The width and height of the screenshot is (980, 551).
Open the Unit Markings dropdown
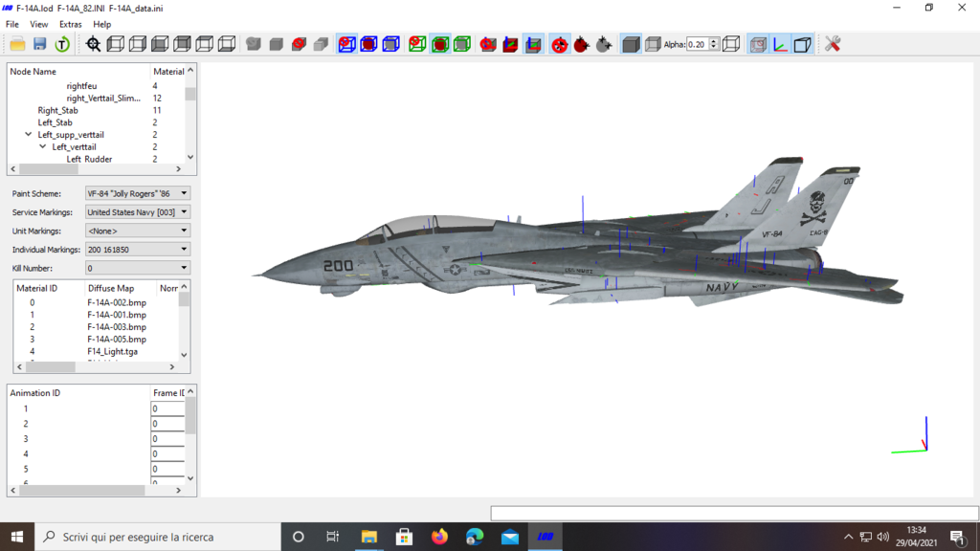pos(138,231)
